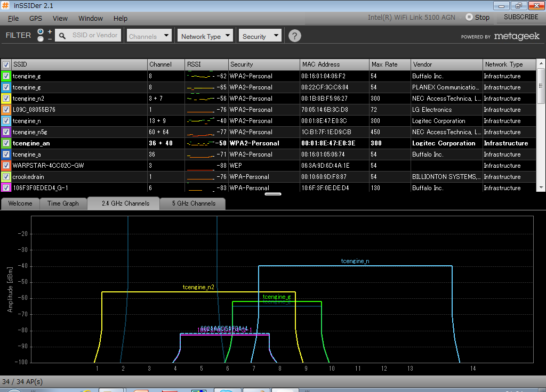Uncheck the L09C_08055B76 network checkbox
546x392 pixels.
pos(6,110)
